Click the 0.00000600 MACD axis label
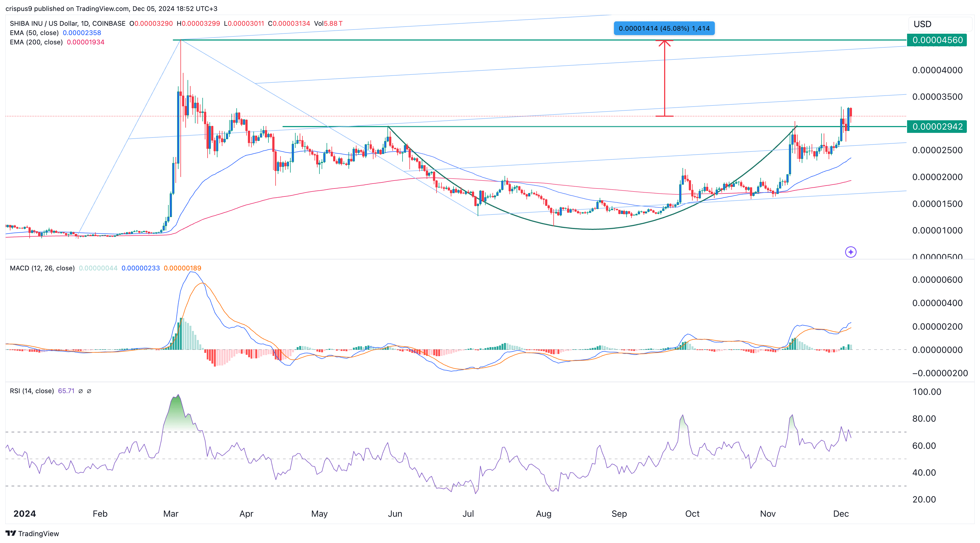 [937, 280]
